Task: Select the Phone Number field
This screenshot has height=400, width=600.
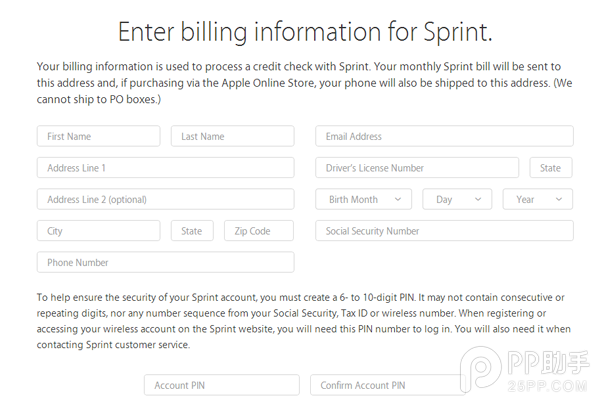Action: [x=165, y=262]
